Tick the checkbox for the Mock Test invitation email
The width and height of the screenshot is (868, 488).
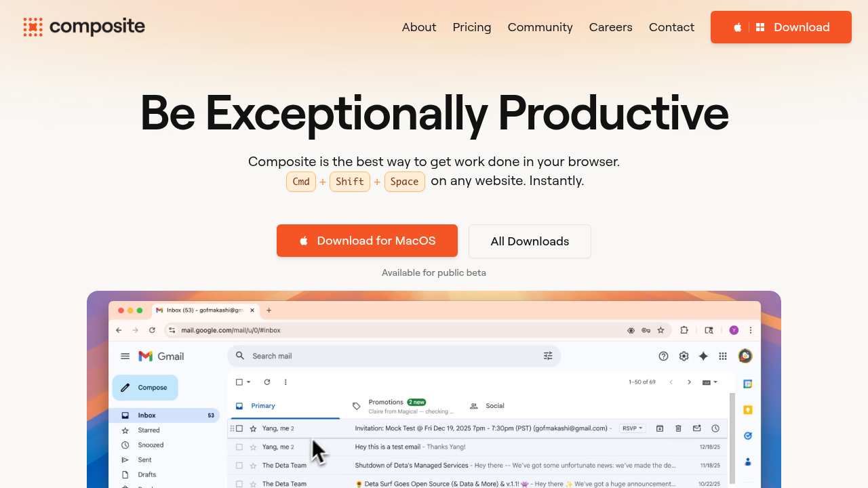tap(239, 428)
